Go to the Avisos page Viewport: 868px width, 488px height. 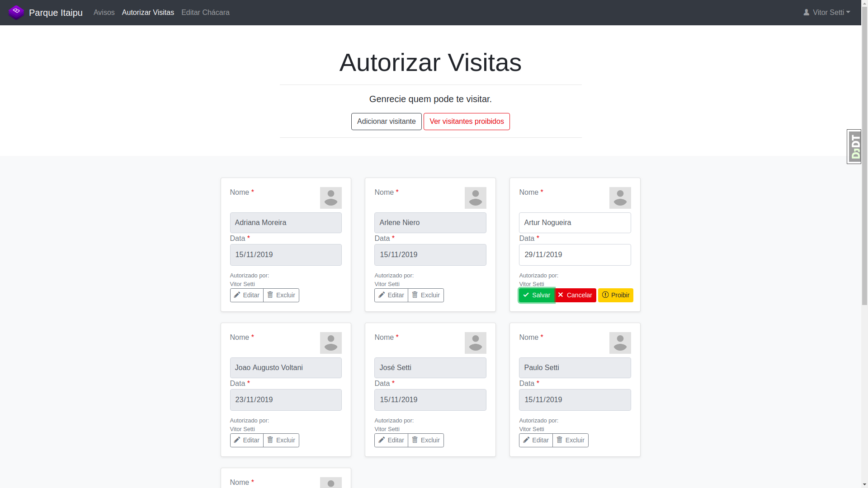coord(104,12)
